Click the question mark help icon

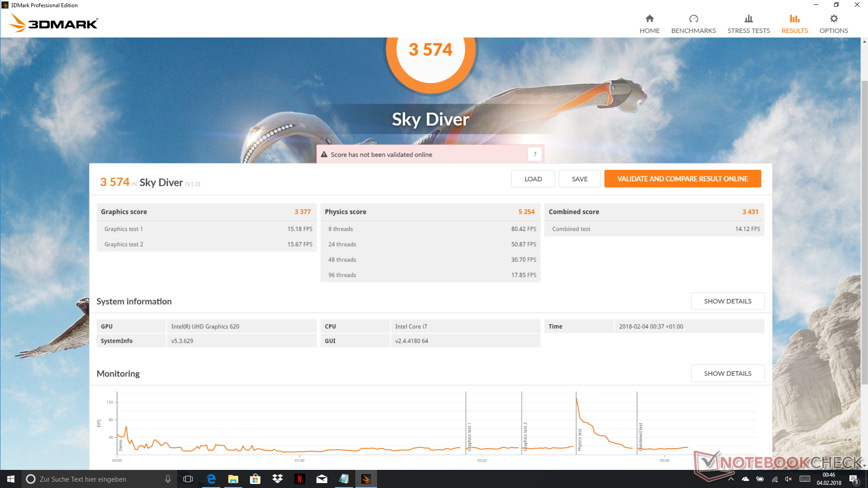[534, 154]
